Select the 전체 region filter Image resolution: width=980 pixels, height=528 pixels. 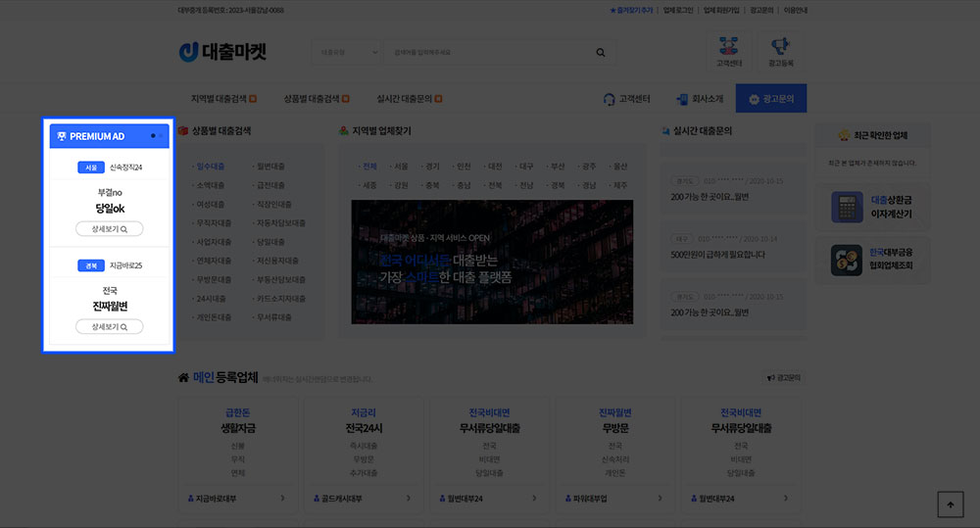coord(368,167)
